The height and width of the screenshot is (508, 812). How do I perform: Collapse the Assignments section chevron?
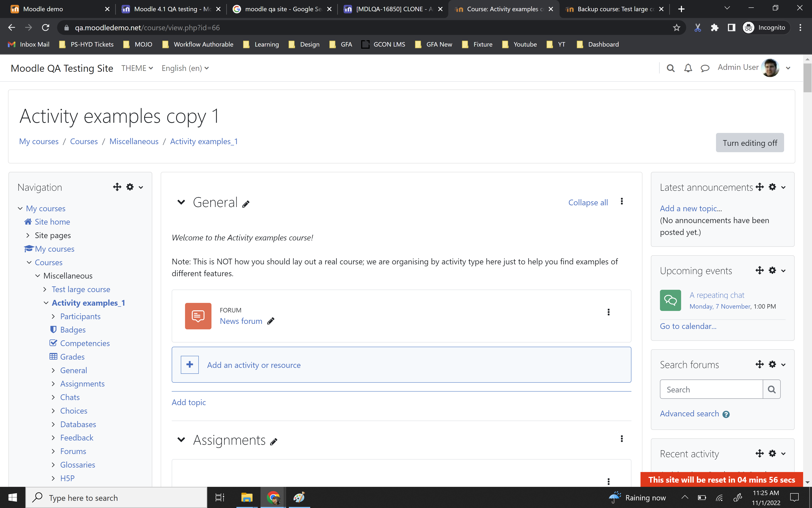(x=181, y=440)
